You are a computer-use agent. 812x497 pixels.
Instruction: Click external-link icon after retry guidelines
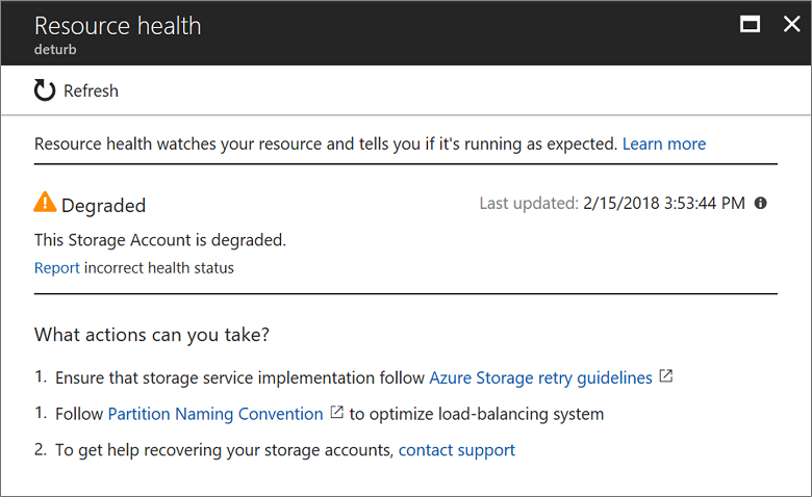tap(667, 377)
